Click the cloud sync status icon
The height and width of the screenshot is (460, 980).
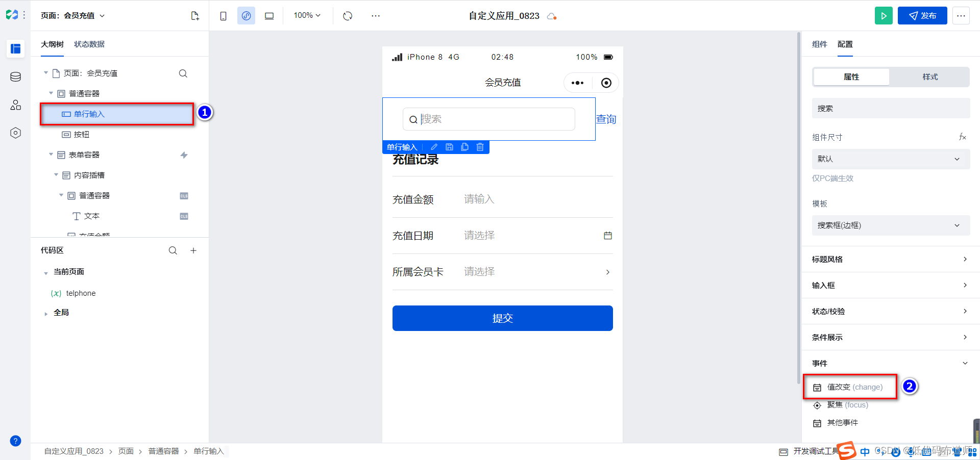coord(552,16)
